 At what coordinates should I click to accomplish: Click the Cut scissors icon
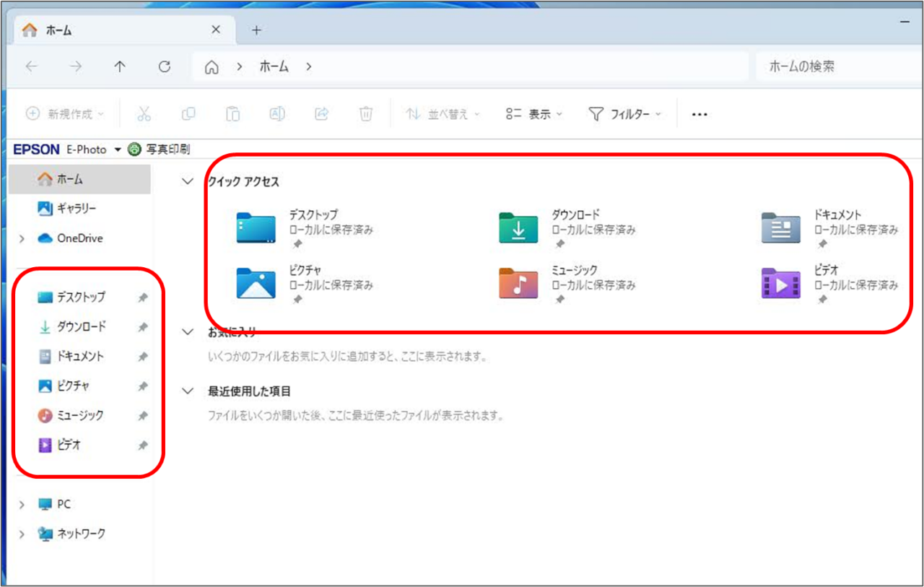(x=144, y=113)
